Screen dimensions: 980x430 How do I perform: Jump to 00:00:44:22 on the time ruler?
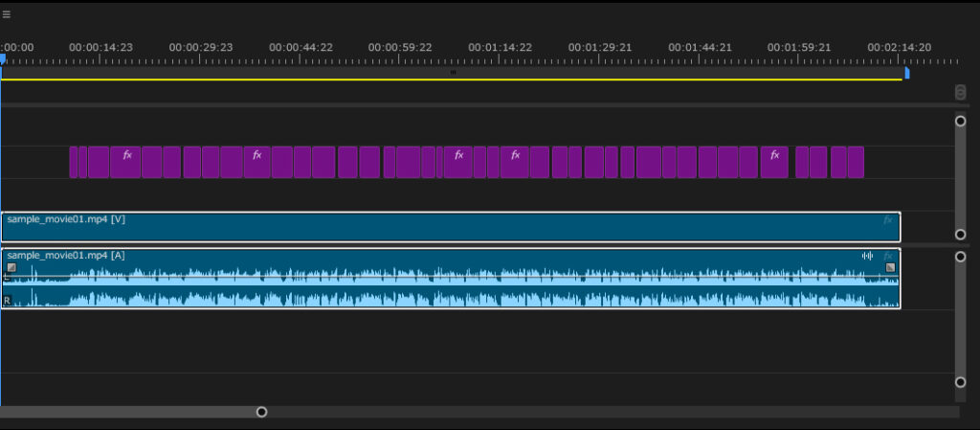click(x=301, y=48)
